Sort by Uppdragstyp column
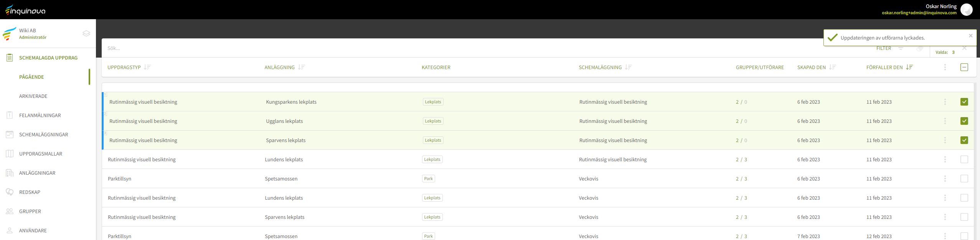Screen dimensions: 980x240 pyautogui.click(x=147, y=67)
